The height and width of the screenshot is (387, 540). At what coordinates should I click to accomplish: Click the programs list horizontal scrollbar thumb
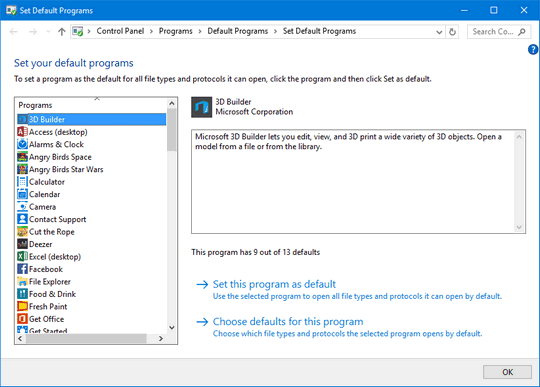tap(86, 339)
